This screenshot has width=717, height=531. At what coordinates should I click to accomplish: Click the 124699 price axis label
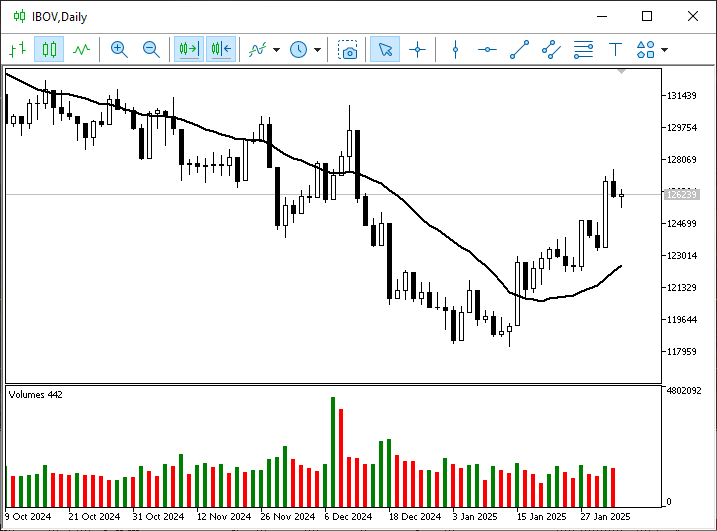681,224
